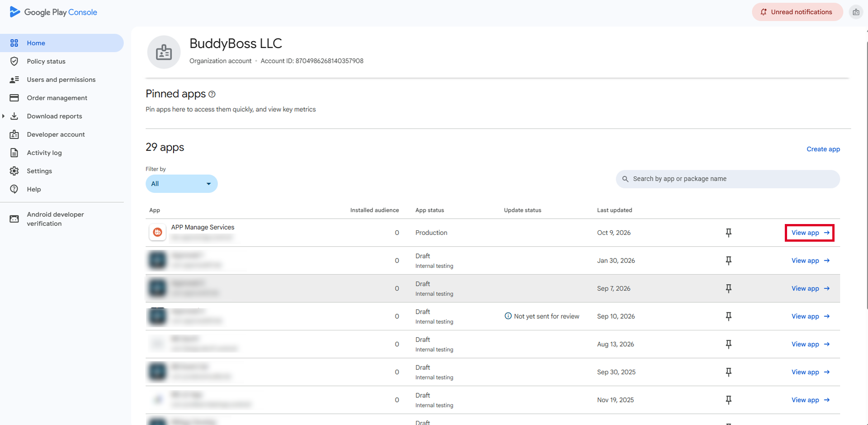Screen dimensions: 868x425
Task: Expand the Download reports section arrow
Action: pyautogui.click(x=4, y=116)
